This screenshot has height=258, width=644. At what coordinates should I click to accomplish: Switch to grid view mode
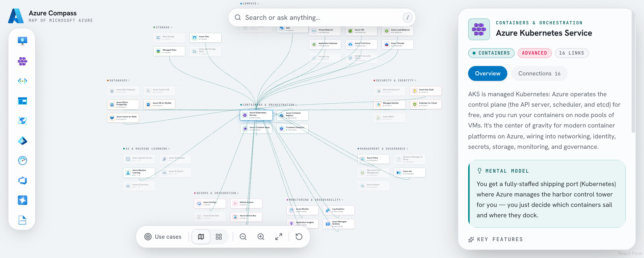(219, 237)
